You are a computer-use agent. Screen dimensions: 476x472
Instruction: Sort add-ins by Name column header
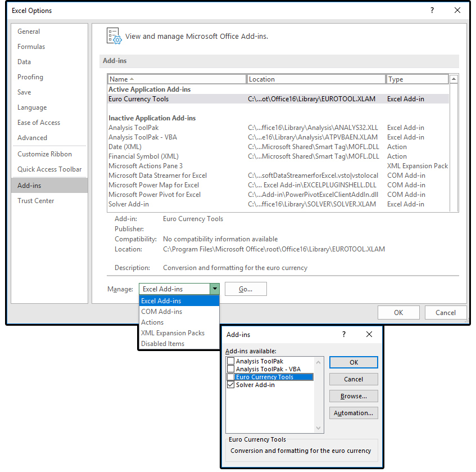(176, 79)
